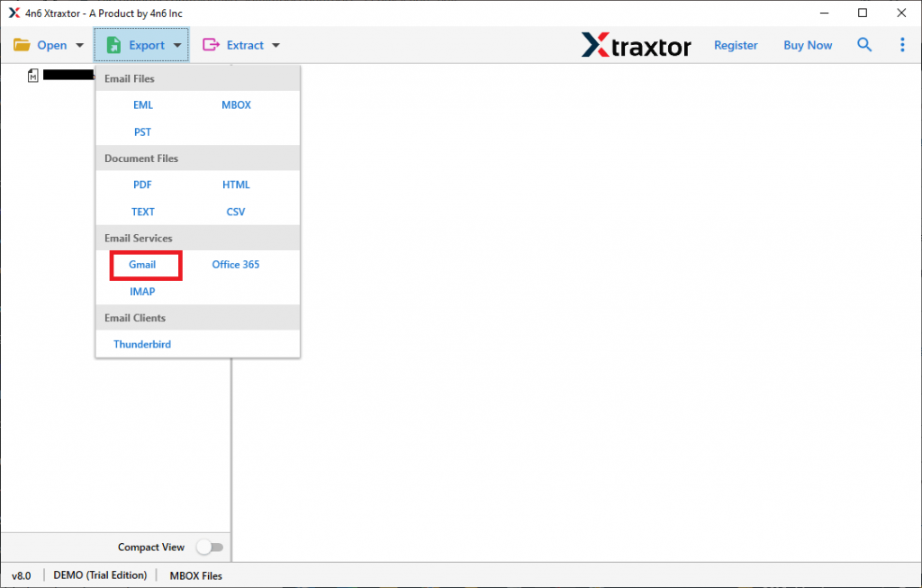Open the three-dot more options menu

(902, 45)
